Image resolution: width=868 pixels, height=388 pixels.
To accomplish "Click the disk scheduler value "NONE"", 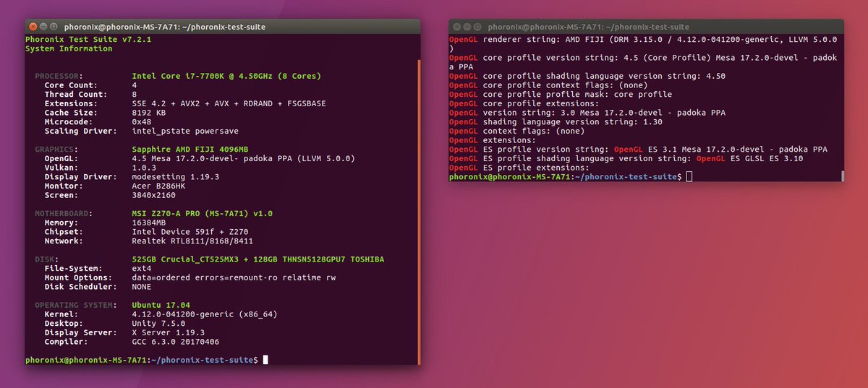I will point(141,287).
